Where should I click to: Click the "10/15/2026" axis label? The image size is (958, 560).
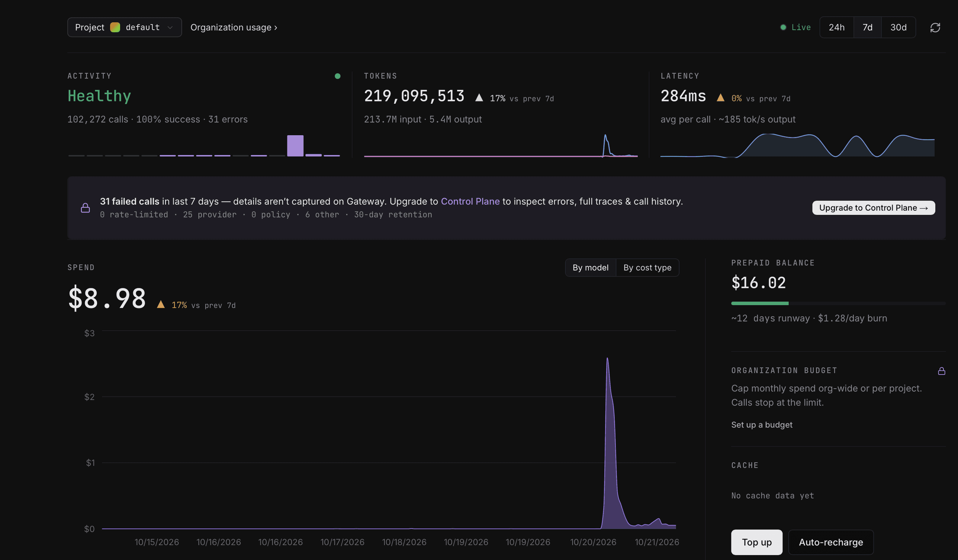157,542
